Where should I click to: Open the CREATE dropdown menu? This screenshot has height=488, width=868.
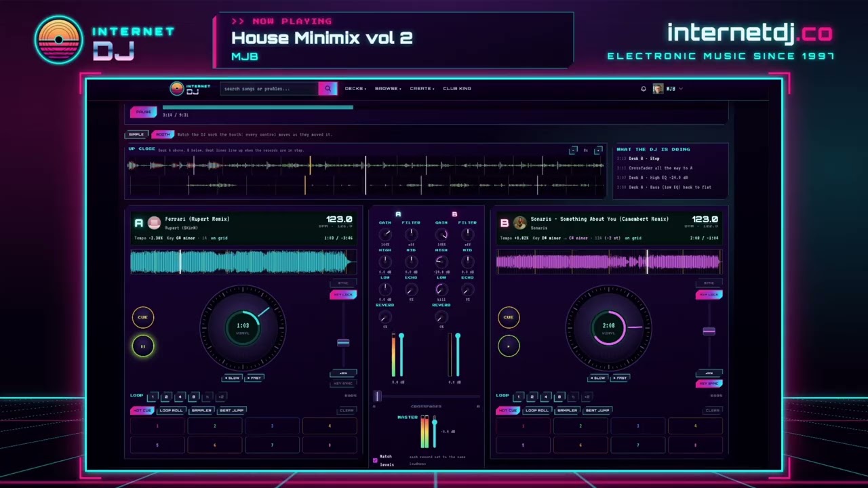[x=422, y=89]
